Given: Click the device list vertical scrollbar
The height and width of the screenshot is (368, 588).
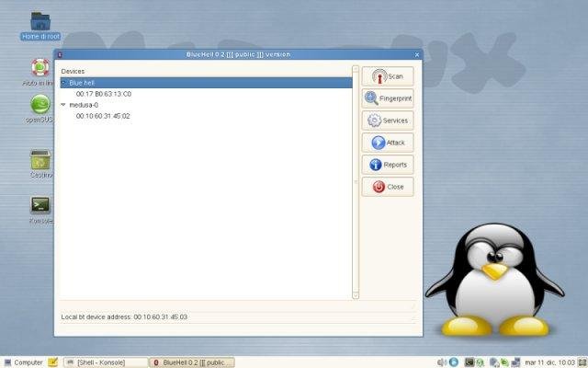Looking at the screenshot, I should coord(356,182).
